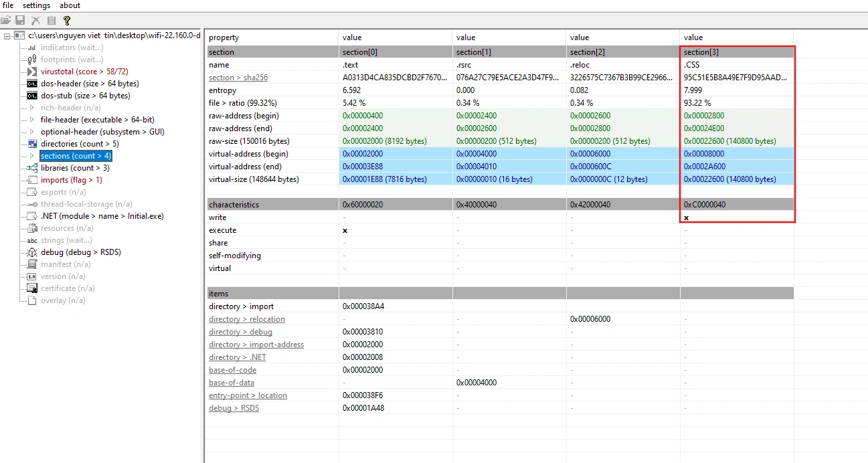868x463 pixels.
Task: Click the save toolbar icon
Action: 20,20
